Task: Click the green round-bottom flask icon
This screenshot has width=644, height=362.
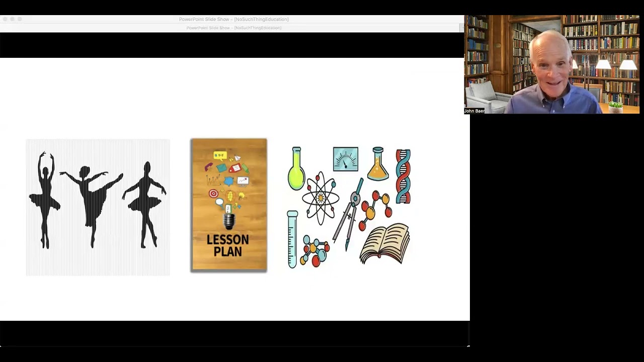Action: coord(296,169)
